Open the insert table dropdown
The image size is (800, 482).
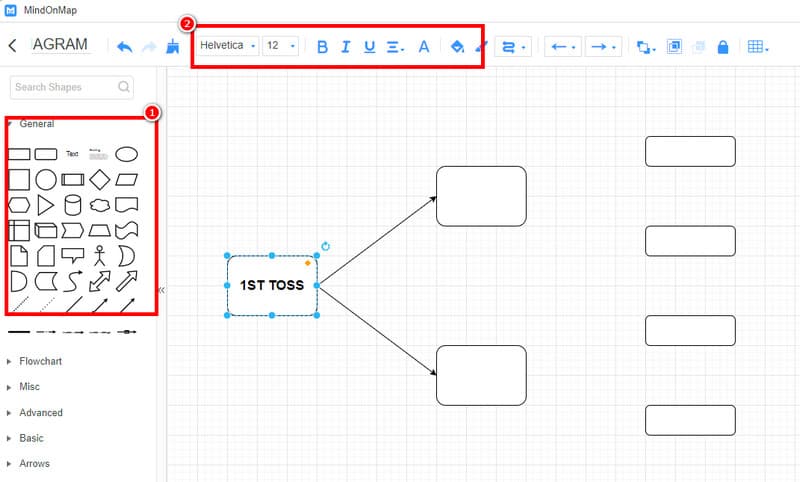point(758,47)
